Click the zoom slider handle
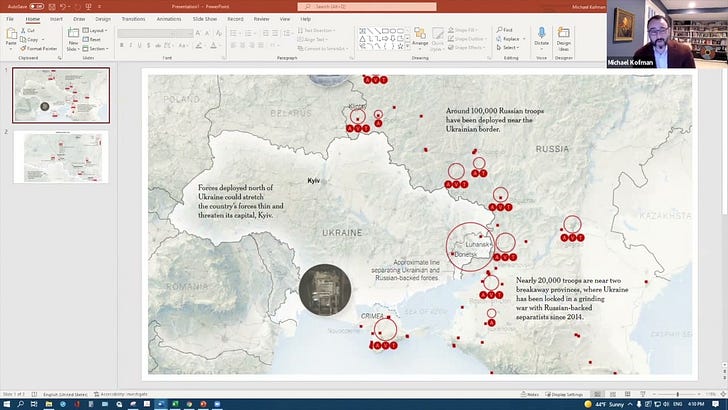 [x=677, y=394]
